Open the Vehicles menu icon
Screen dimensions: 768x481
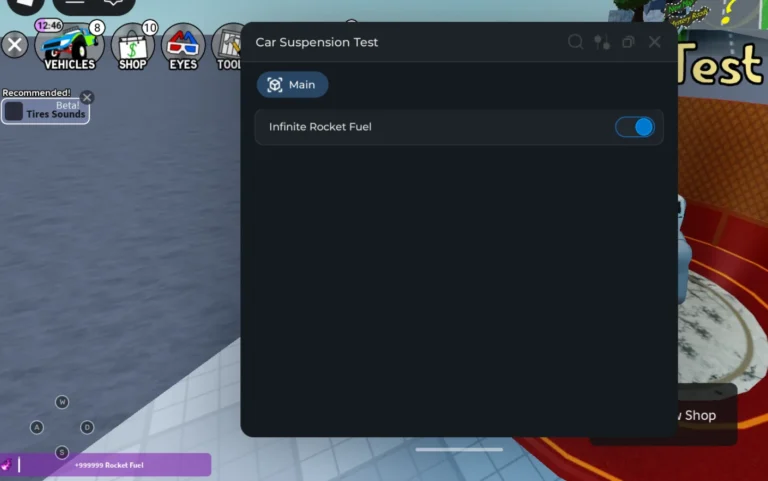[70, 47]
